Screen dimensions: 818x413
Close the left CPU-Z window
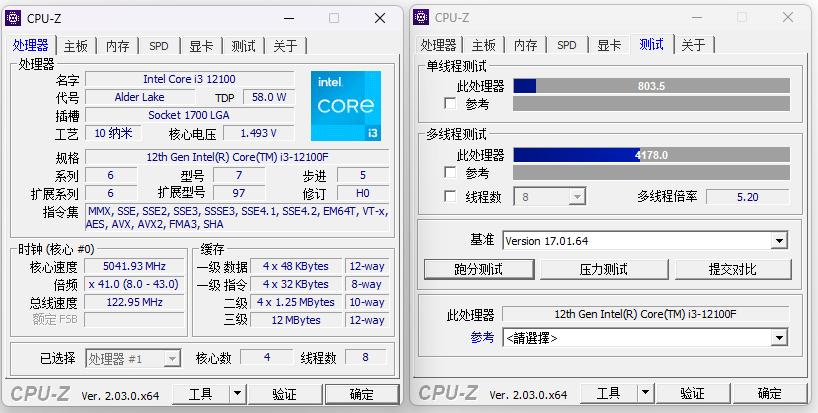click(380, 18)
